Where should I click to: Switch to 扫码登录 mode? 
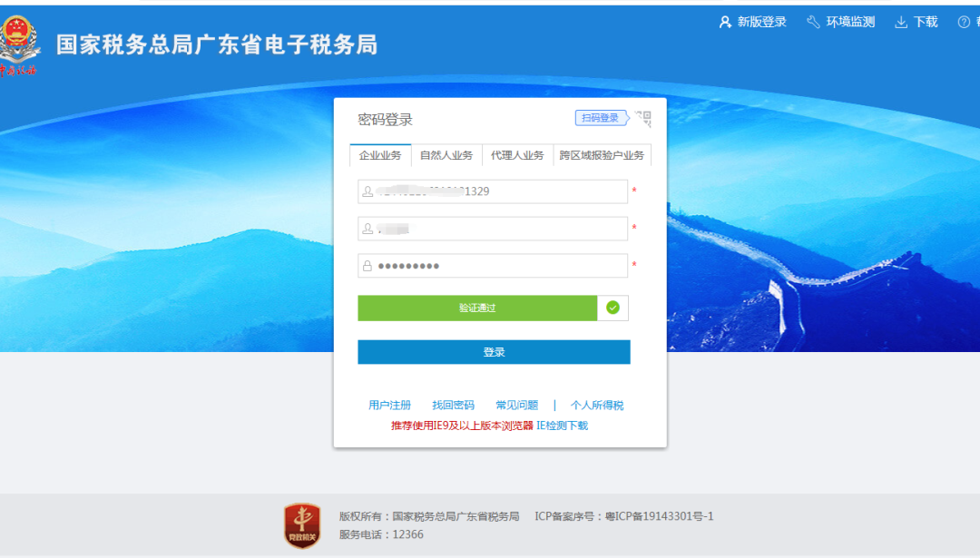click(601, 117)
